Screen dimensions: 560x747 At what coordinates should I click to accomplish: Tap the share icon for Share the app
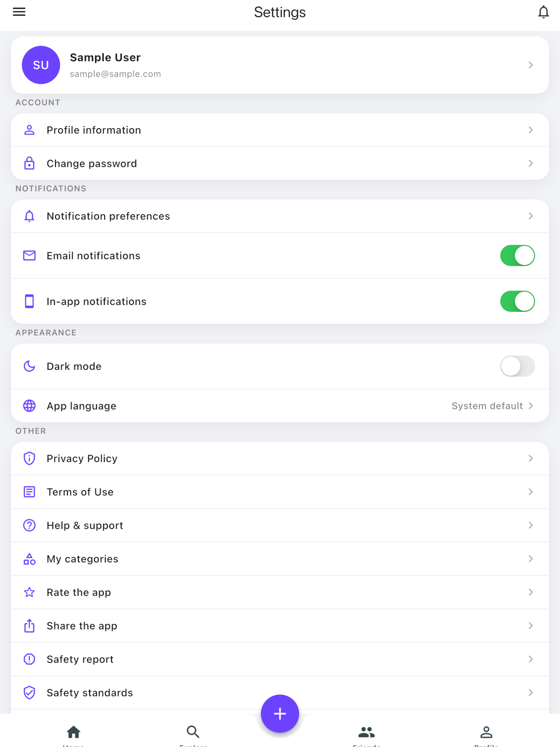(x=29, y=625)
